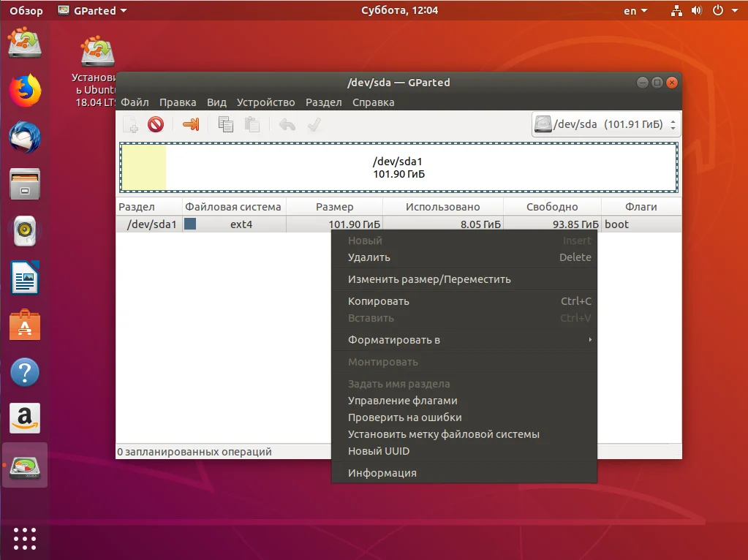Open the clock showing 'Суббота, 12:04'
The image size is (748, 560).
tap(400, 11)
